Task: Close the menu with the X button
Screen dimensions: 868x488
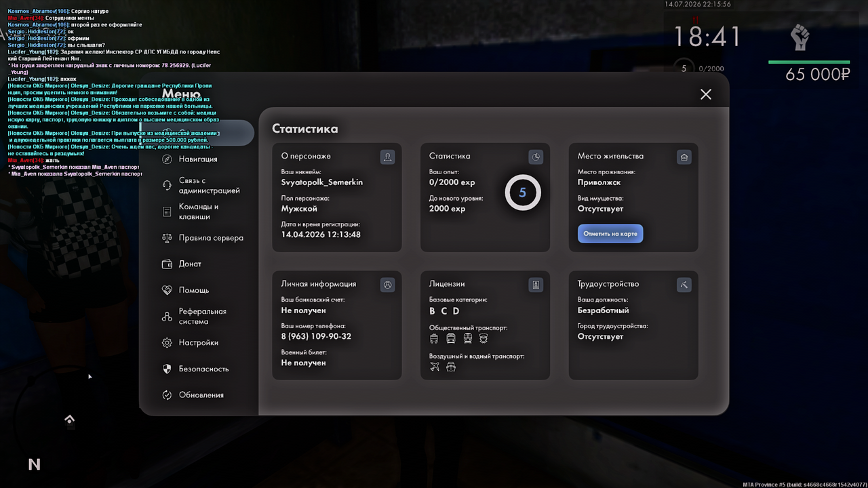Action: pos(706,94)
